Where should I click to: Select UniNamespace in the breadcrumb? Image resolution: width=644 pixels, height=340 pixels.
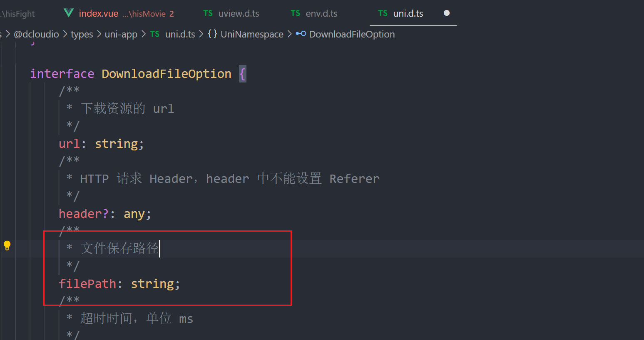pyautogui.click(x=251, y=34)
